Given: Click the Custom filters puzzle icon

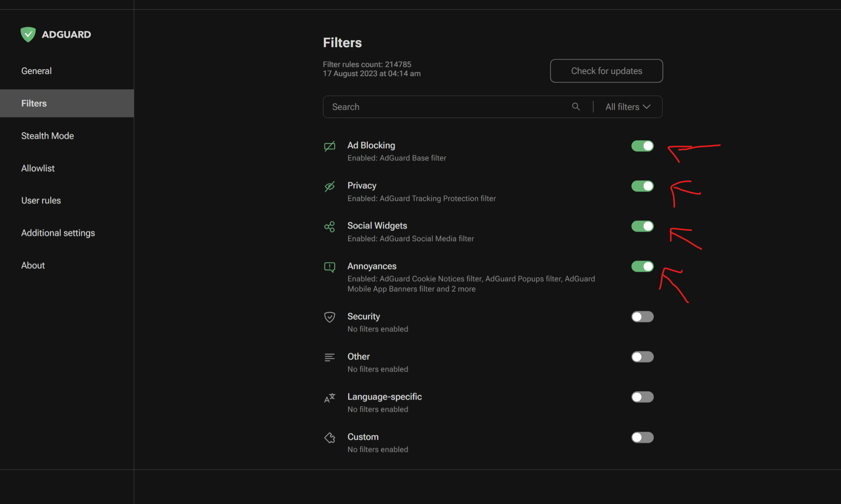Looking at the screenshot, I should point(330,438).
